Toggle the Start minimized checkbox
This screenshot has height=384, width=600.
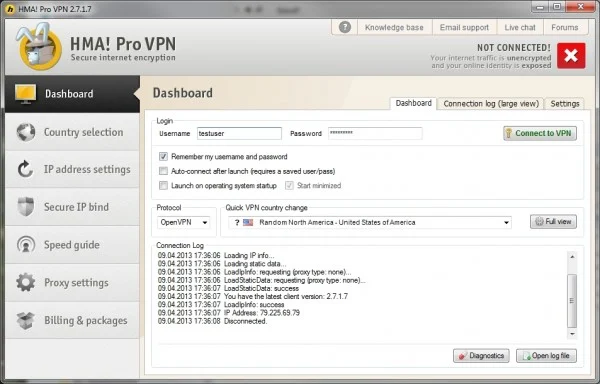(289, 185)
